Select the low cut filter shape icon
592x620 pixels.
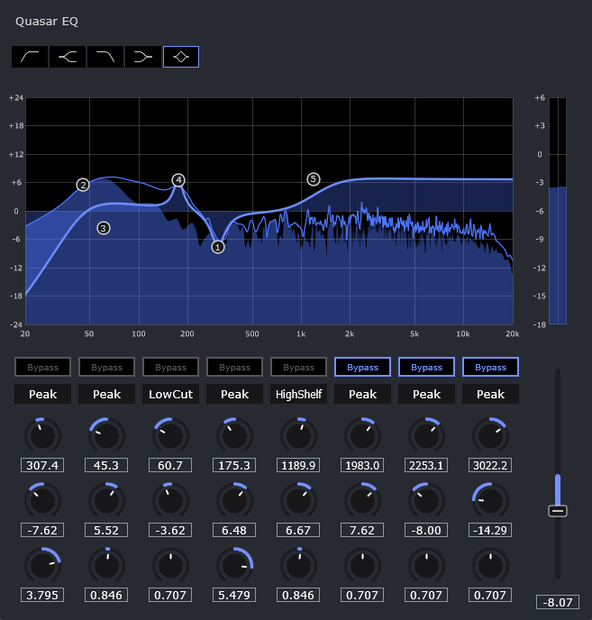(30, 57)
